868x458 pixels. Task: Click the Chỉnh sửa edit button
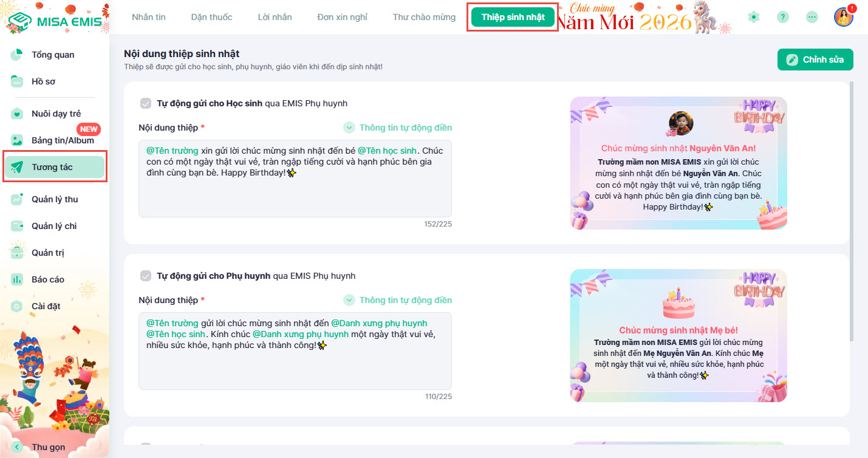[x=815, y=60]
